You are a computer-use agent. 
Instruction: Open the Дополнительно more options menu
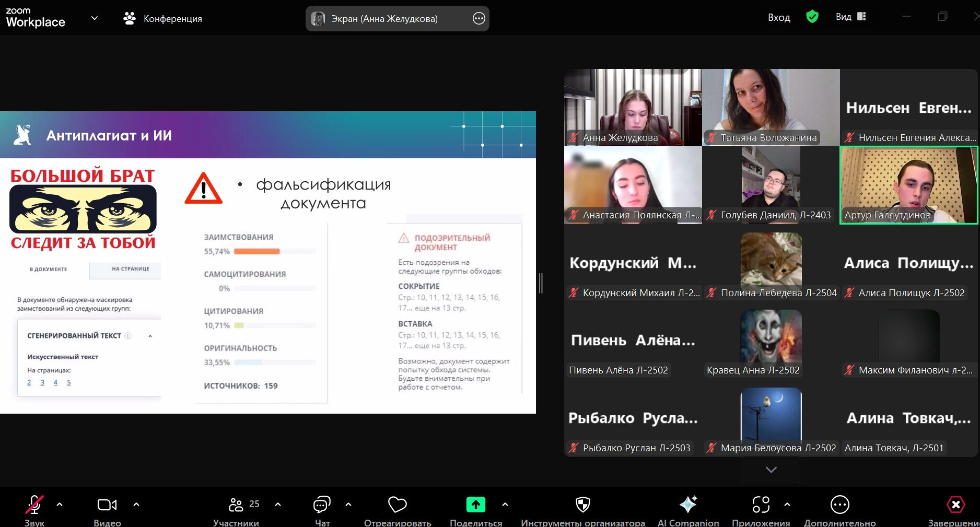[839, 505]
